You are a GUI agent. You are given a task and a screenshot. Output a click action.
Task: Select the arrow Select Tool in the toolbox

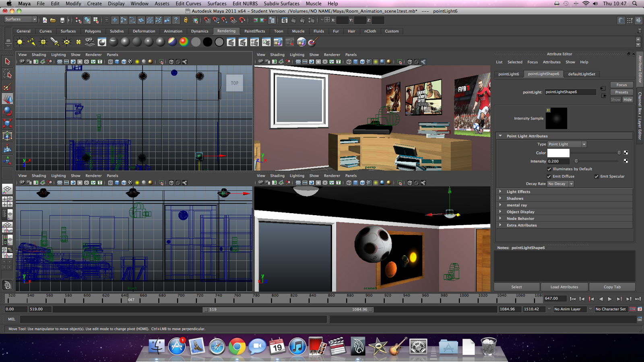[7, 62]
